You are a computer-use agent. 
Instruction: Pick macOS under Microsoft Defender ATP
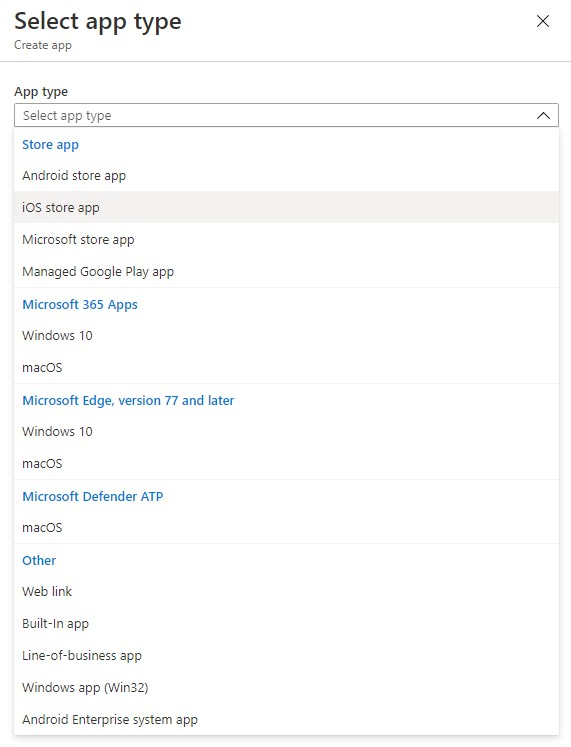(x=286, y=528)
